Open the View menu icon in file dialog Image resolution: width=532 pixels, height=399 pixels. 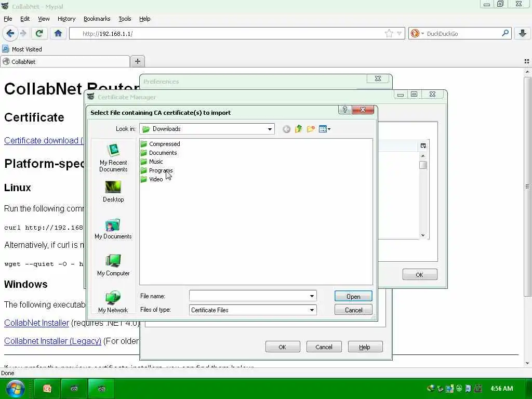click(x=324, y=129)
